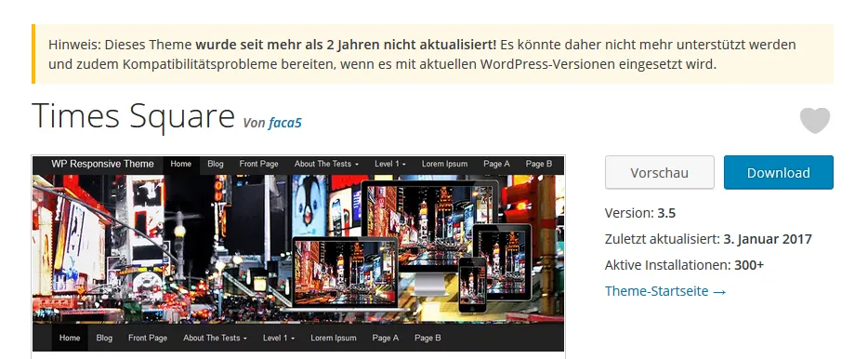Open Lorem Ipsum in the lower menu
Image resolution: width=868 pixels, height=359 pixels.
coord(334,338)
